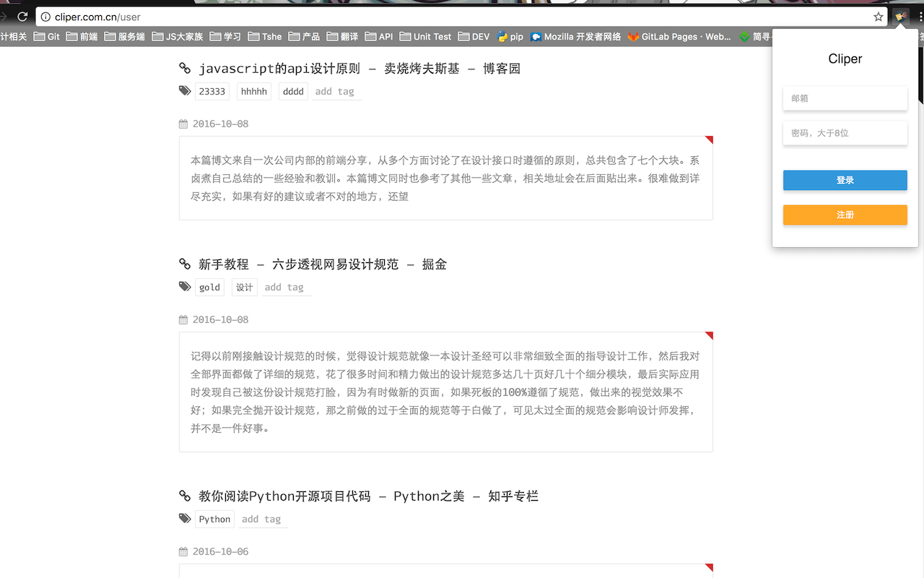Open the 产品 bookmarks folder
The width and height of the screenshot is (924, 578).
304,37
